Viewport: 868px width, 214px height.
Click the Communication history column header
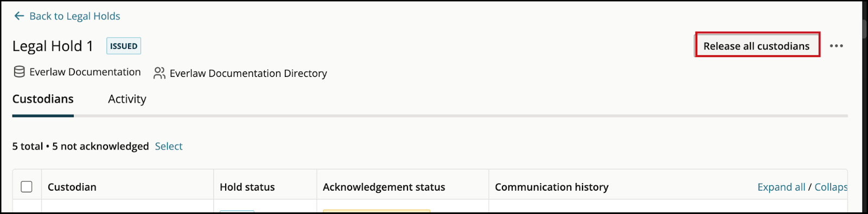click(x=552, y=187)
